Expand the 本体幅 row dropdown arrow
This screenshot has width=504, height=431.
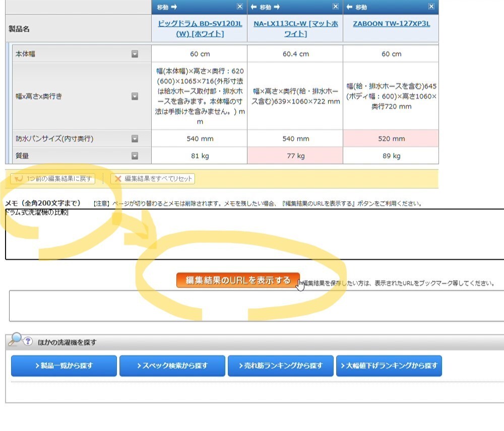coord(135,54)
